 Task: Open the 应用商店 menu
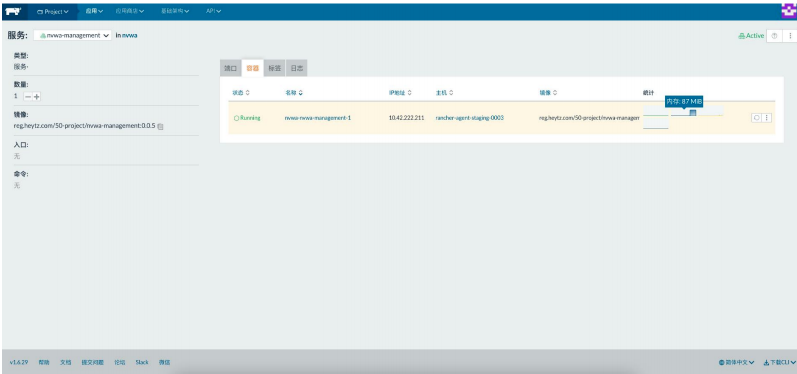(x=130, y=11)
